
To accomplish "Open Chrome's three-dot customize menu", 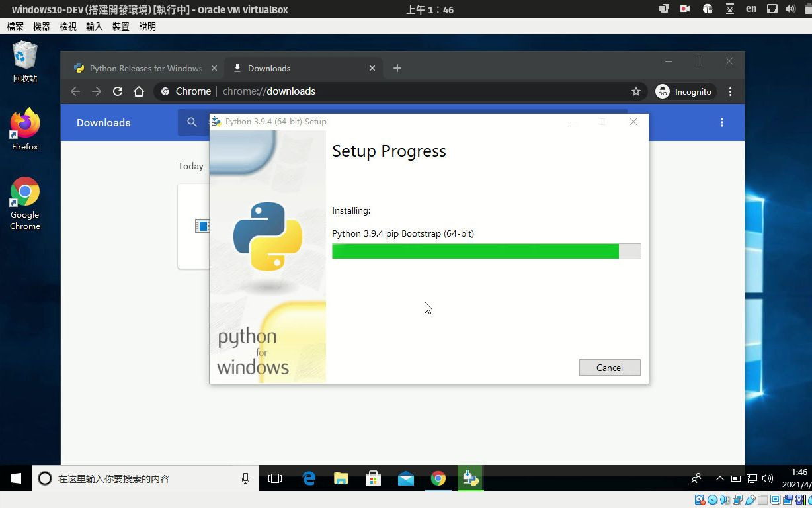I will (x=729, y=91).
